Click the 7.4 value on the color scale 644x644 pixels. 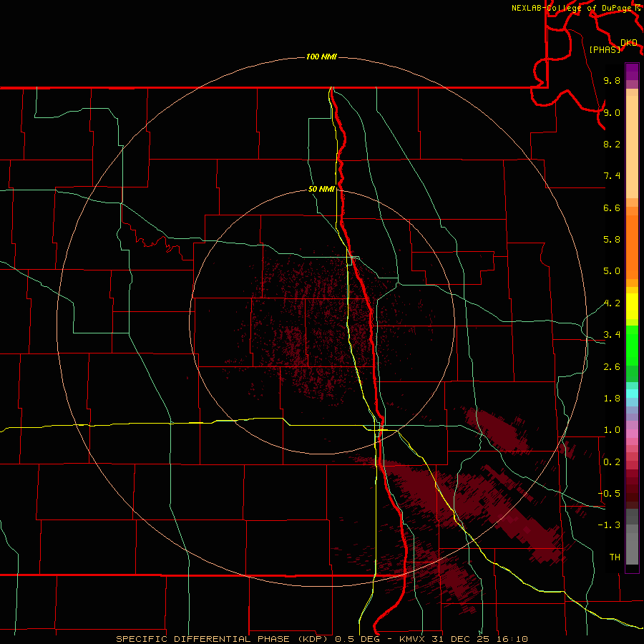click(612, 176)
